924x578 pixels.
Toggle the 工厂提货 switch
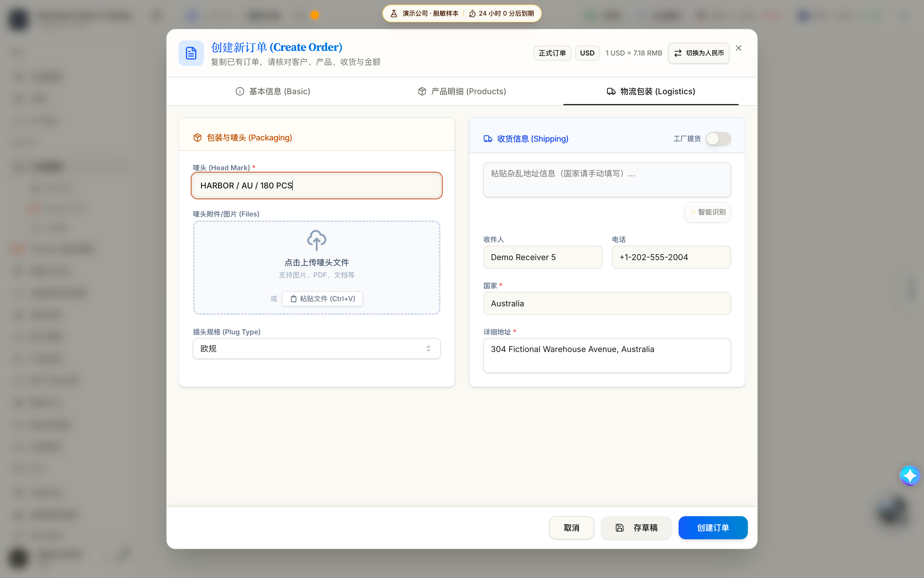718,138
